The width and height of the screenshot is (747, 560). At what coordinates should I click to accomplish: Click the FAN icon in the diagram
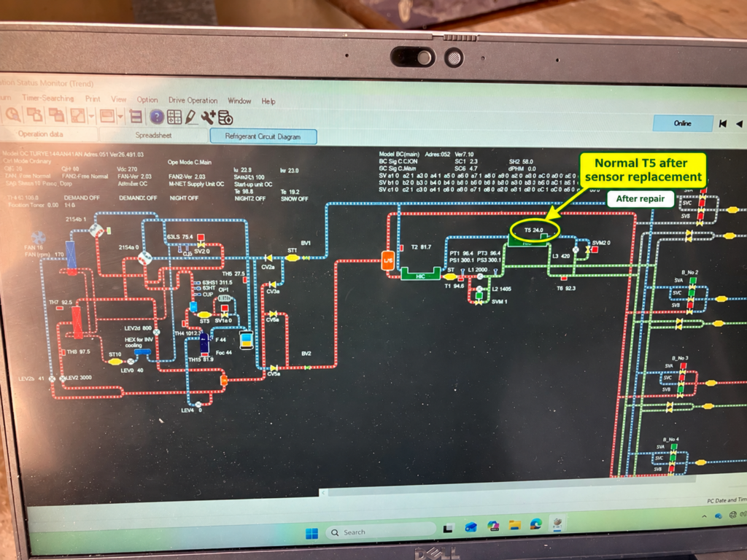click(38, 237)
